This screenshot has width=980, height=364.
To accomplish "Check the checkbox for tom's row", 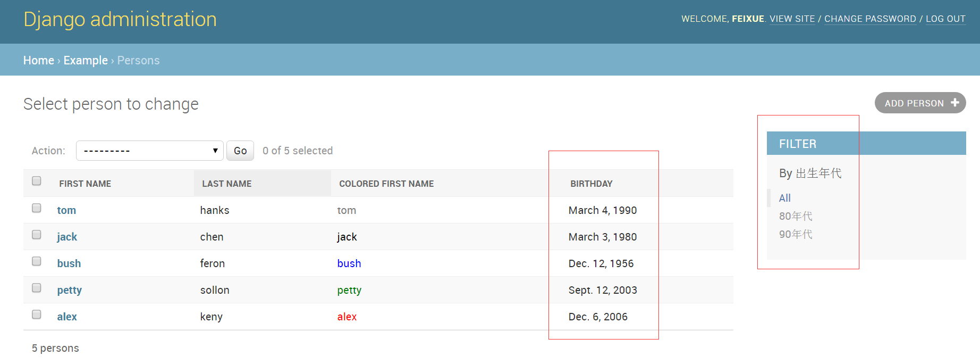I will (x=37, y=208).
